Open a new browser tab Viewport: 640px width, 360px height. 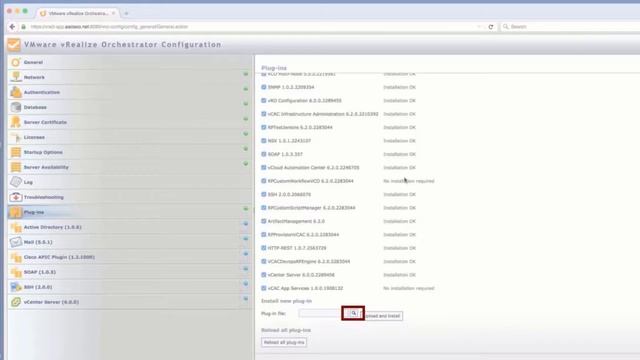click(126, 13)
